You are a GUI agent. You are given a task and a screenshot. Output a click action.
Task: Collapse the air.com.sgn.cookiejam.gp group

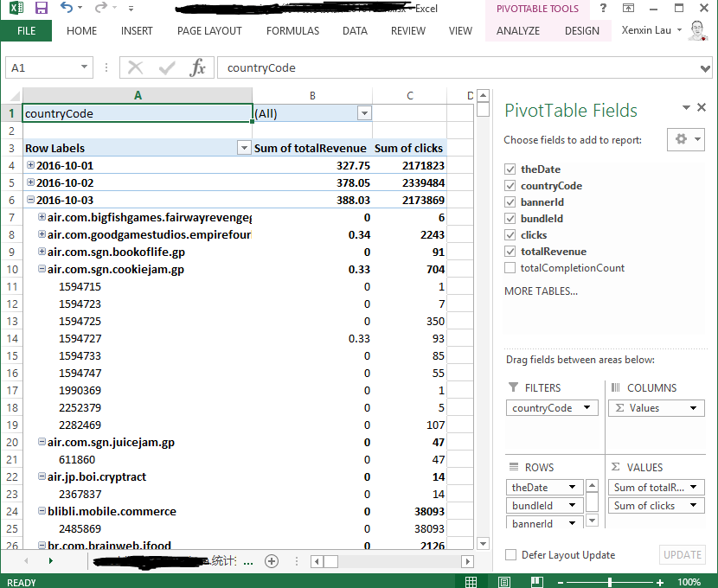[42, 269]
